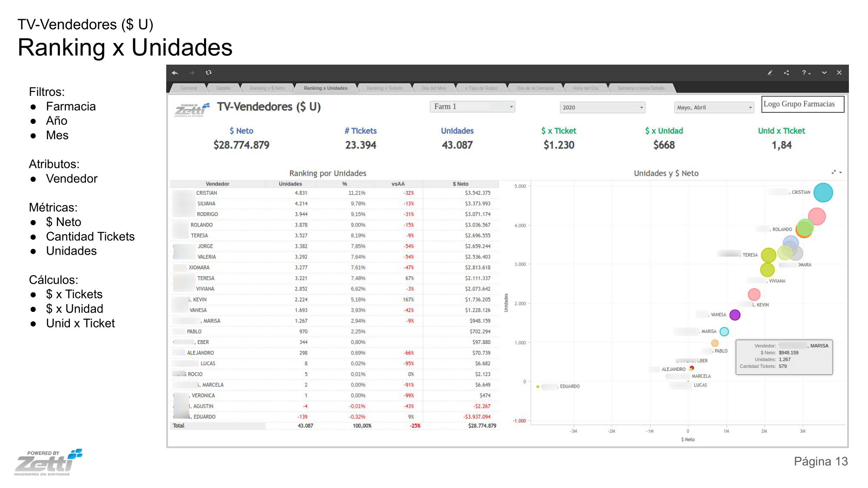The height and width of the screenshot is (488, 868).
Task: Open the Mayo, Abril month dropdown
Action: pyautogui.click(x=714, y=108)
